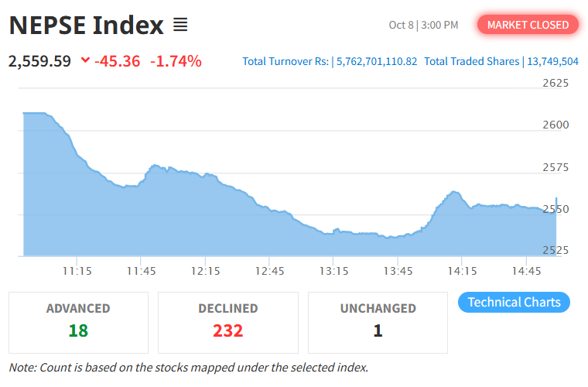The width and height of the screenshot is (588, 387).
Task: Click the 2,559.59 index value
Action: (39, 60)
